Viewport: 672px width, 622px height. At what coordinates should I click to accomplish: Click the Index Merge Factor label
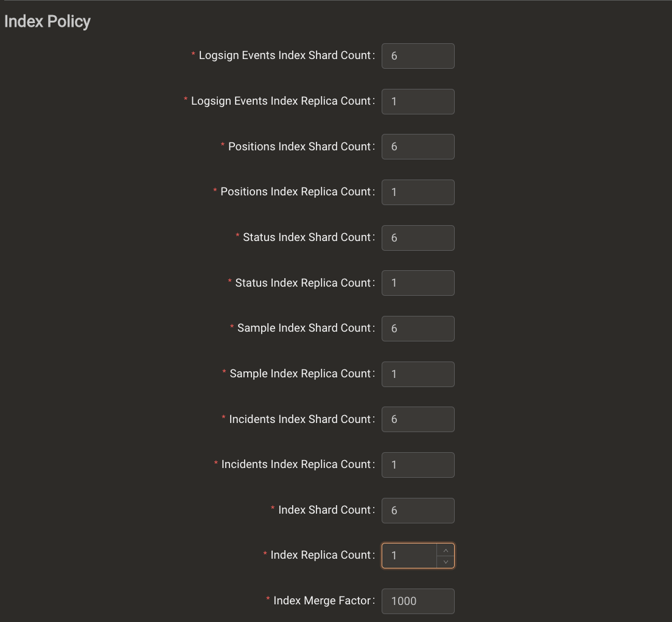coord(323,600)
